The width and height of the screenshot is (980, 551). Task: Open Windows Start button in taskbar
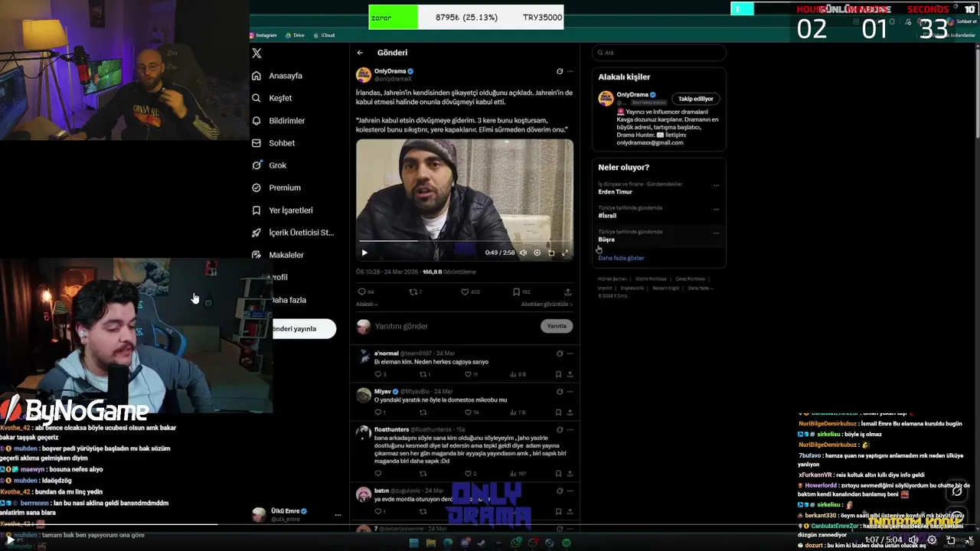tap(413, 543)
